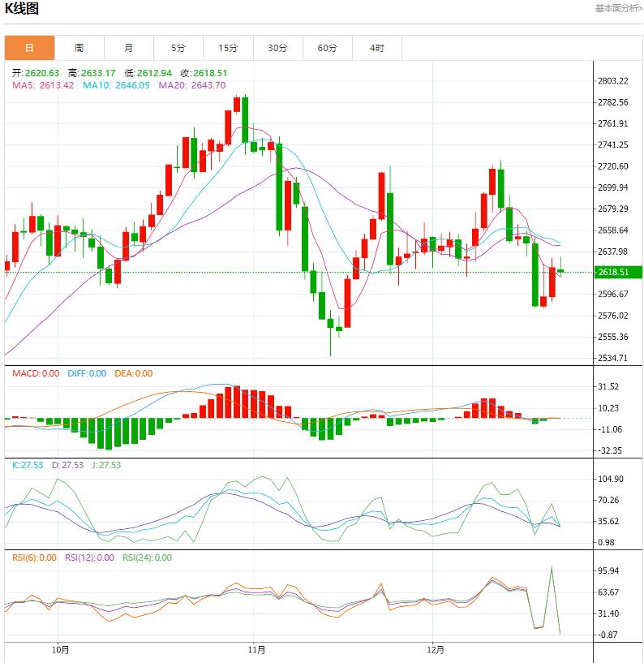This screenshot has width=644, height=663.
Task: Click the 12月 date axis label
Action: click(436, 650)
